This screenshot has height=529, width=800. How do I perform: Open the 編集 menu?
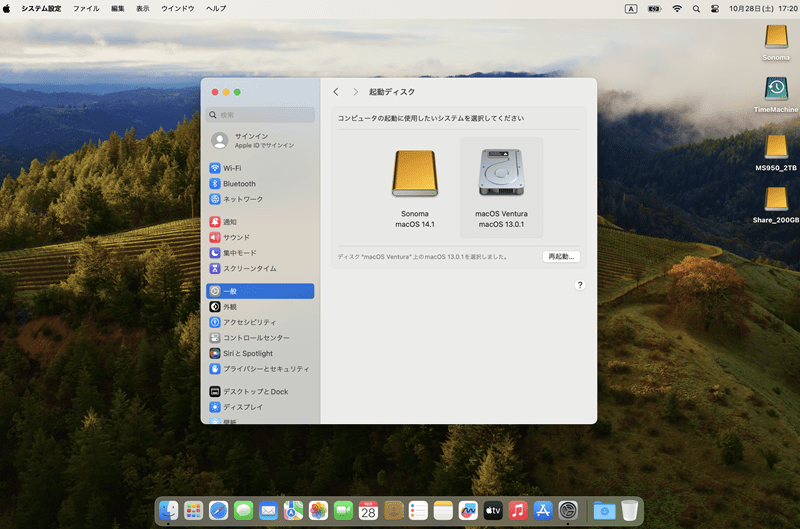tap(117, 8)
